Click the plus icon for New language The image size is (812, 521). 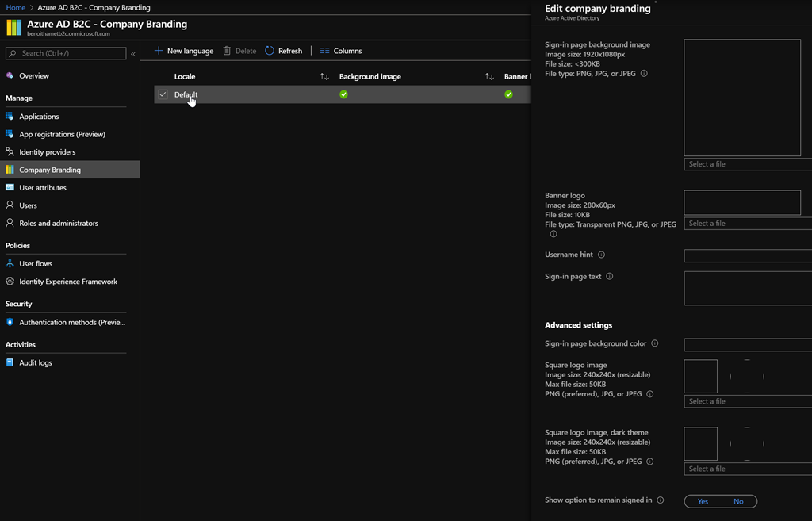pyautogui.click(x=159, y=50)
